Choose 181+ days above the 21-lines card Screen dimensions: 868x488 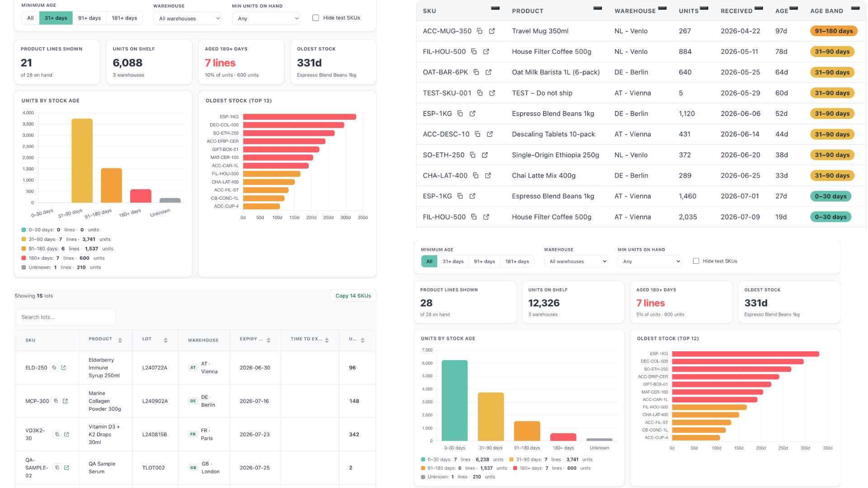pos(124,18)
